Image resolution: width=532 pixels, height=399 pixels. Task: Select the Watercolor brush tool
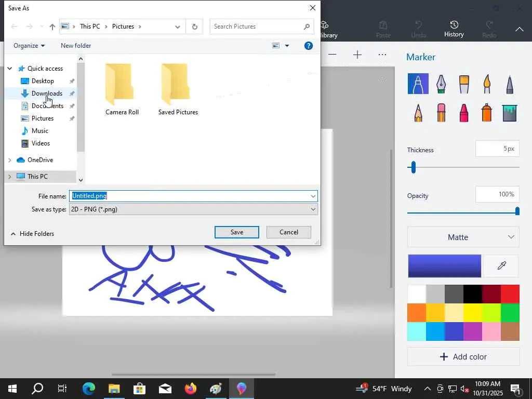point(487,84)
